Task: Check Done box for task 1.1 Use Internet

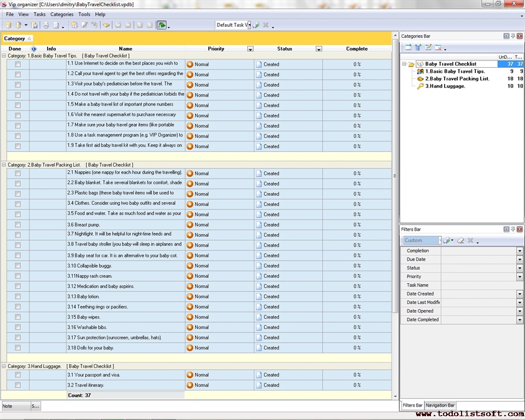Action: tap(18, 64)
